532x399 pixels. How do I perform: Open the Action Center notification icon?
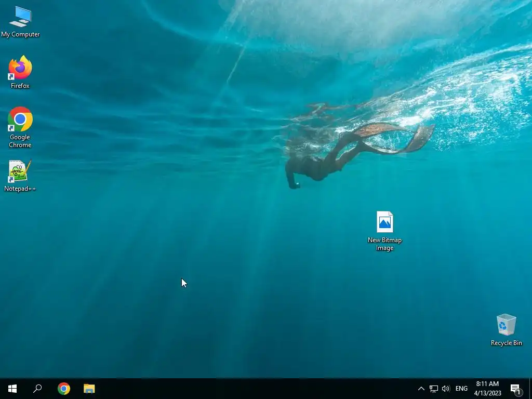[516, 389]
